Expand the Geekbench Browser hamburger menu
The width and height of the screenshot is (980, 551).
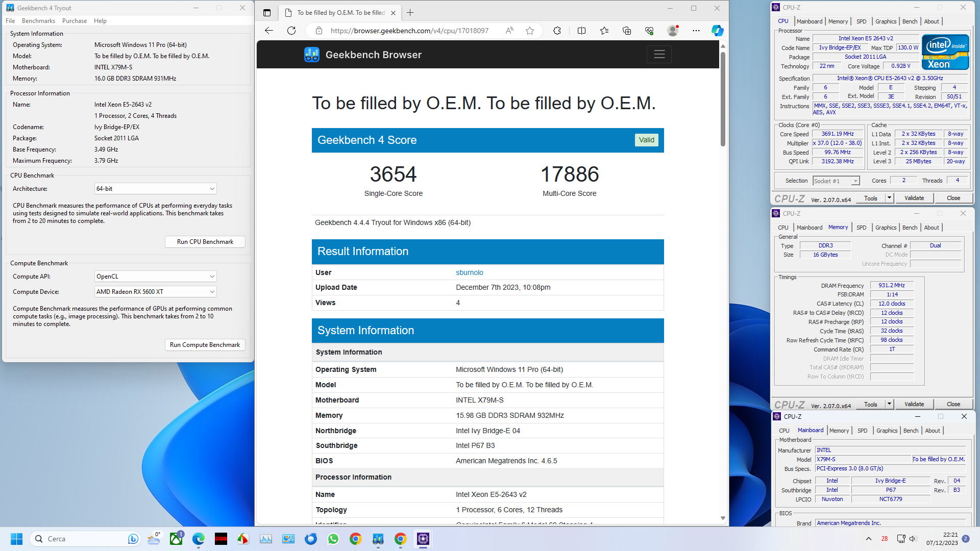[x=659, y=54]
